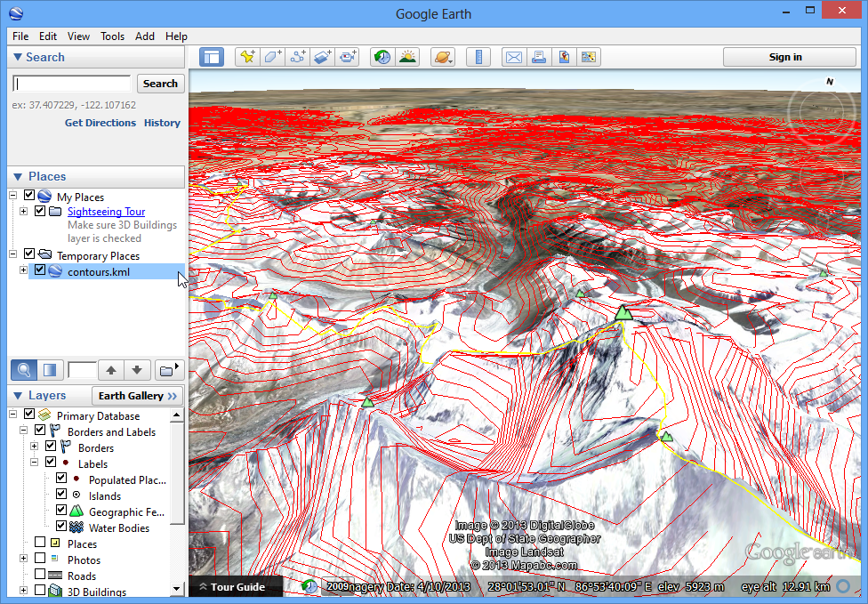Open the Get Directions link
This screenshot has height=604, width=868.
point(100,123)
